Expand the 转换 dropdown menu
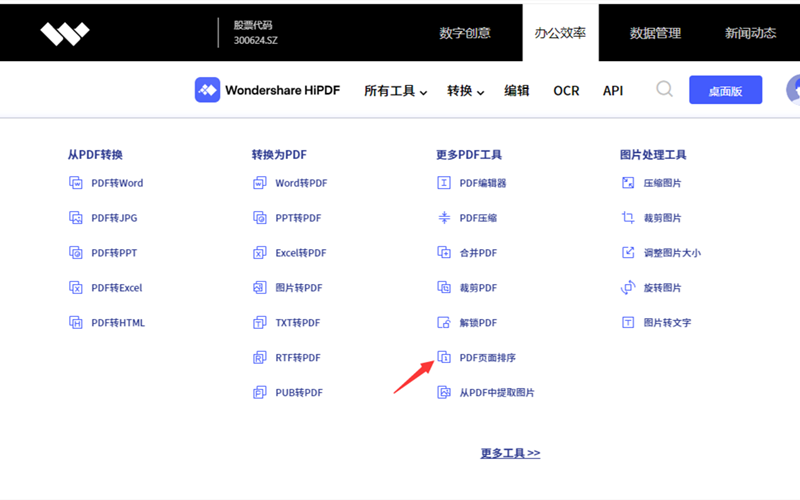The width and height of the screenshot is (800, 500). (x=465, y=91)
